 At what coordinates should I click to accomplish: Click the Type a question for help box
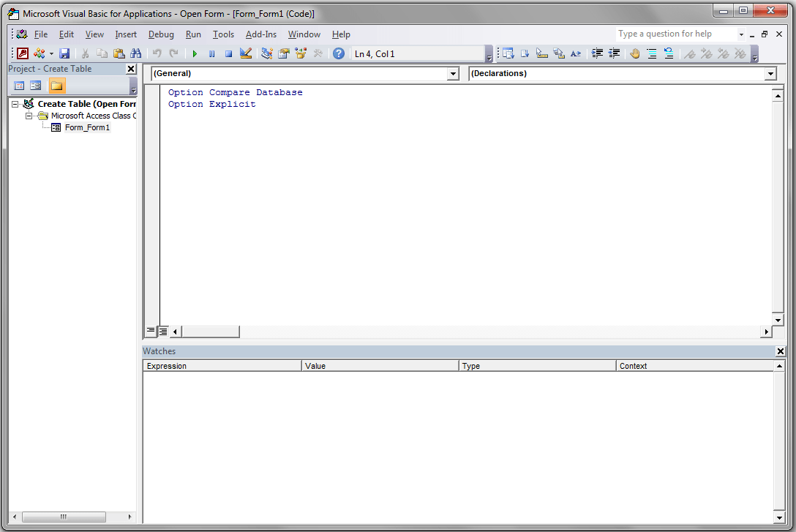[676, 34]
